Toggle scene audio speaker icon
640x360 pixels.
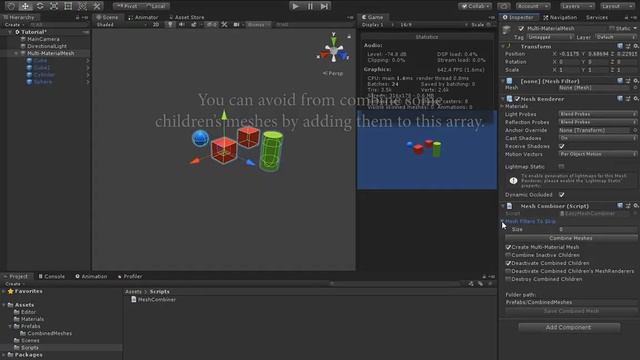point(182,24)
